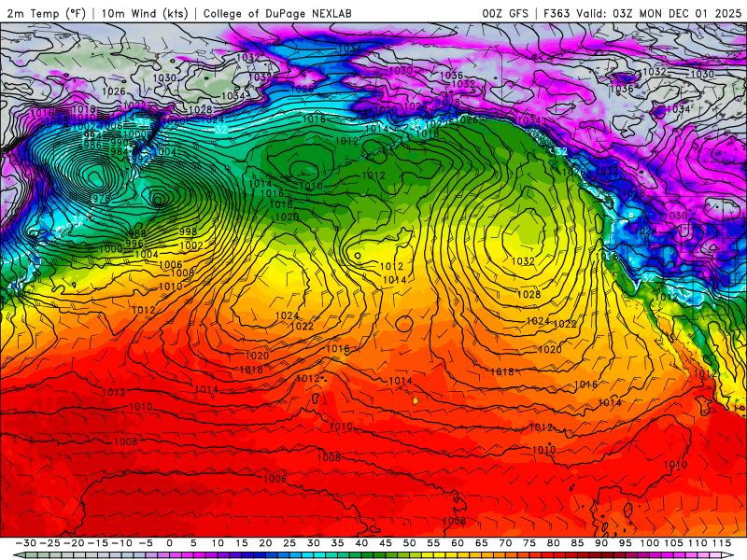Click the 85 value on the temperature legend
747x560 pixels.
[x=577, y=543]
